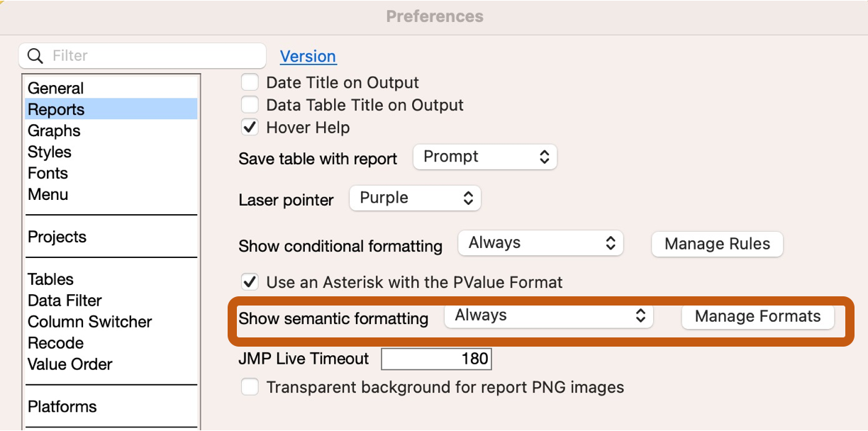This screenshot has width=868, height=431.
Task: Open the Laser pointer color dropdown
Action: [x=415, y=198]
